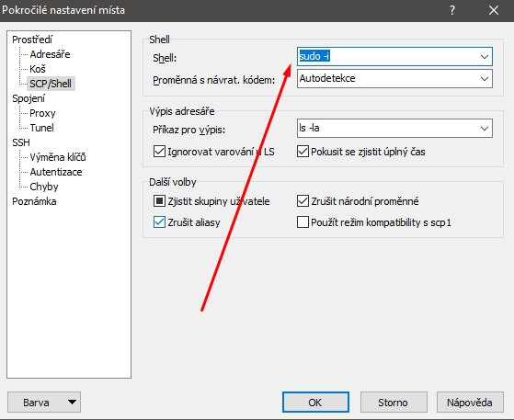Enable Použít režim kompatibility s scp1
This screenshot has height=420, width=514.
[303, 222]
